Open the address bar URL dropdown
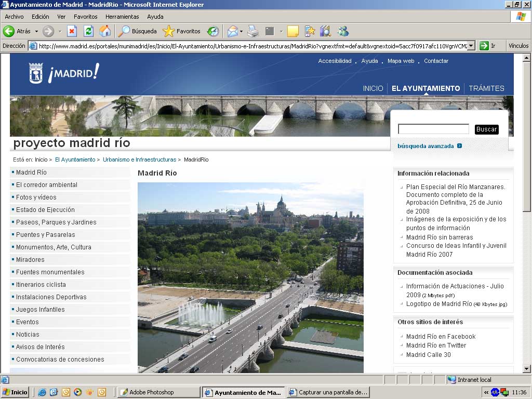 point(471,46)
